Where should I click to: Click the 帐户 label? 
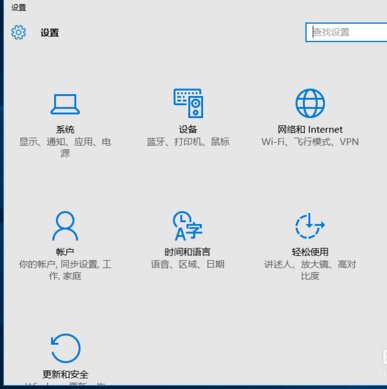[x=65, y=252]
